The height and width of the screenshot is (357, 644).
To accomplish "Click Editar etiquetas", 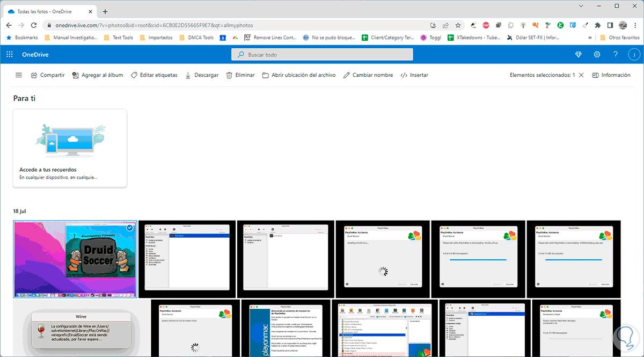I will click(154, 75).
